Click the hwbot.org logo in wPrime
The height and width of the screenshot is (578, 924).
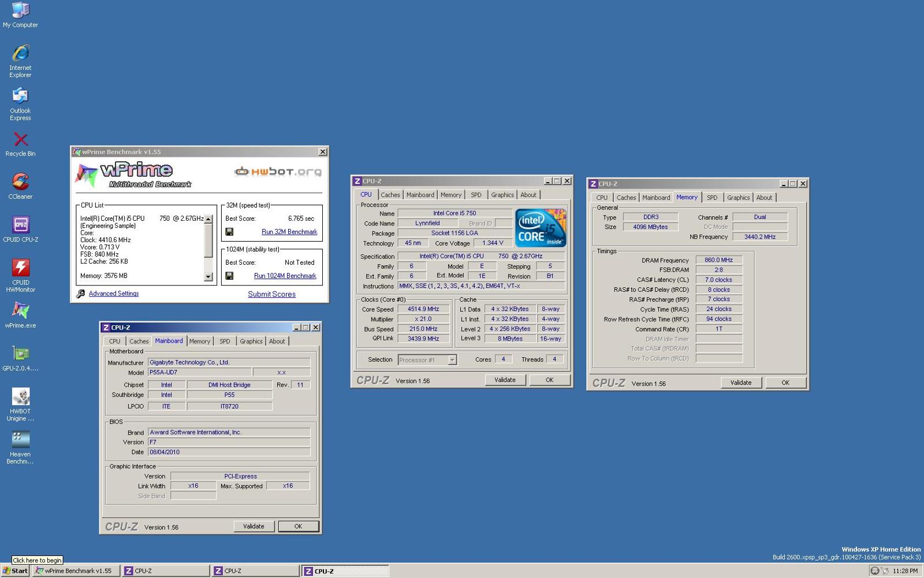tap(278, 171)
